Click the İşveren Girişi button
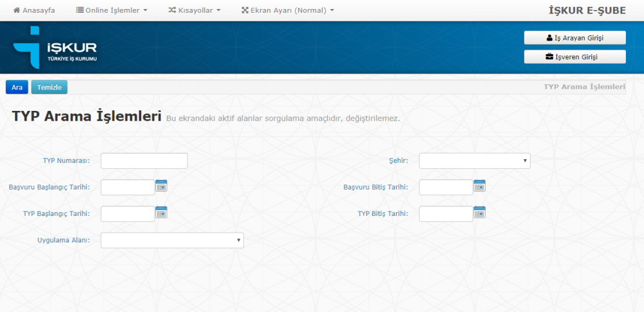The width and height of the screenshot is (644, 312). coord(574,57)
